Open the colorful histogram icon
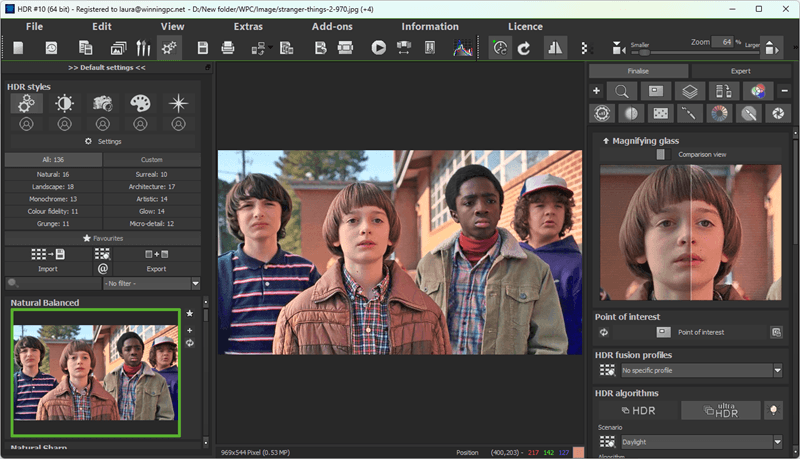This screenshot has width=800, height=459. [x=463, y=48]
